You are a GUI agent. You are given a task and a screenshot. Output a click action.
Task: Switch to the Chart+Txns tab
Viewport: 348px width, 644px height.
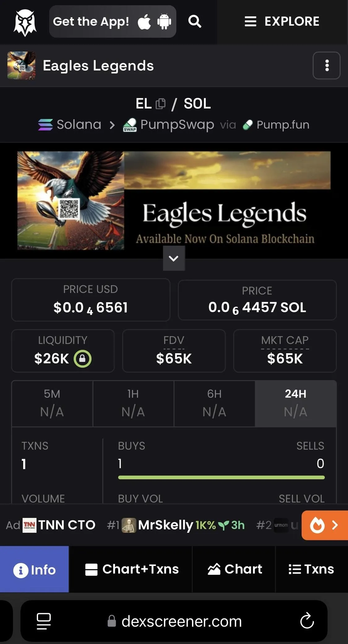point(132,569)
